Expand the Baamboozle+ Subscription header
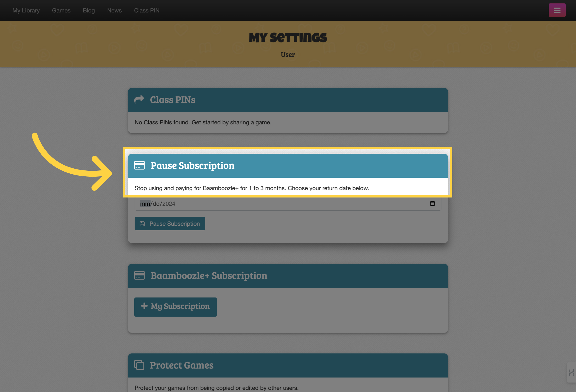Image resolution: width=576 pixels, height=392 pixels. [x=288, y=276]
